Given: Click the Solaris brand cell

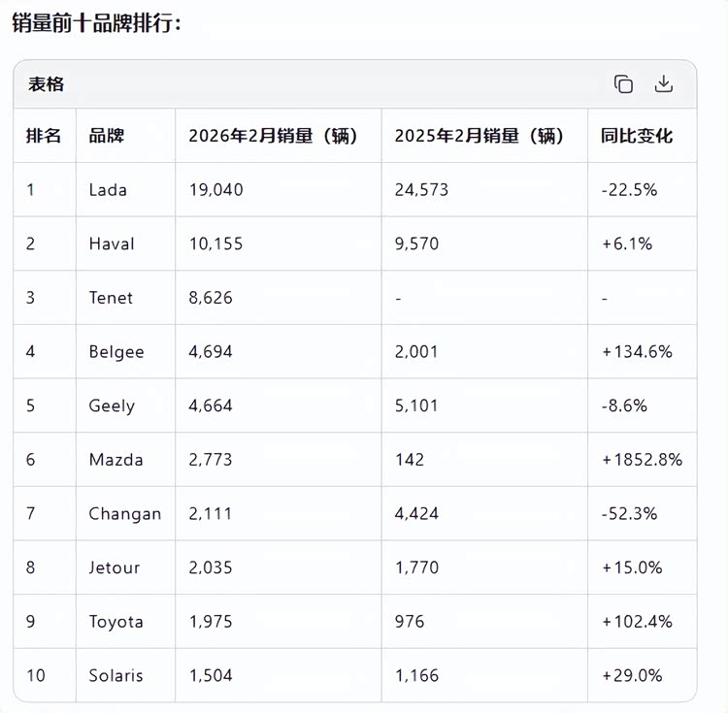Looking at the screenshot, I should coord(116,675).
